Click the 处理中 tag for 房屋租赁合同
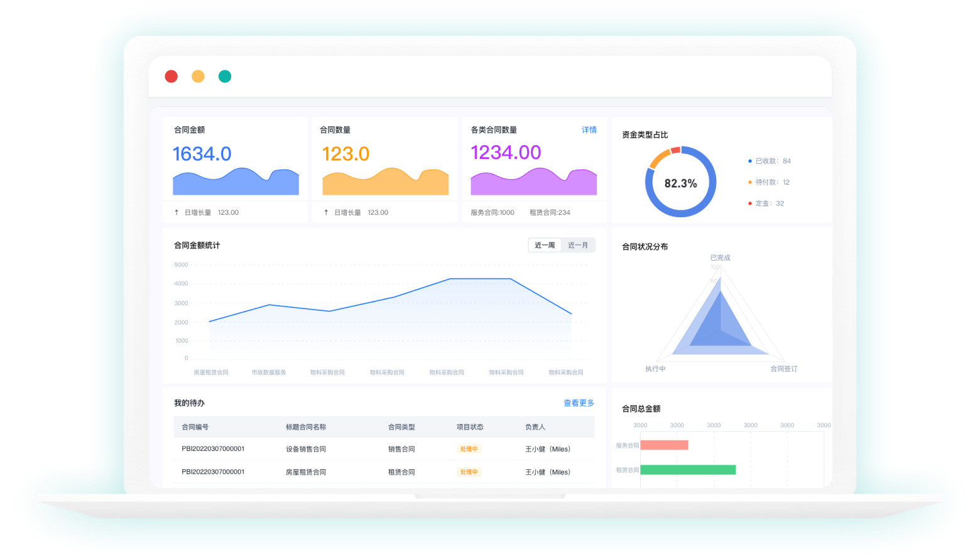Screen dimensions: 980x559 point(469,472)
